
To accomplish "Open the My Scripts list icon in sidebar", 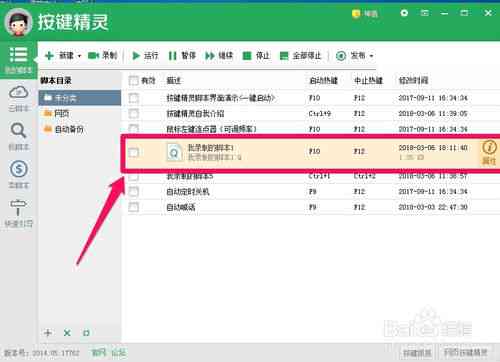I will 18,55.
